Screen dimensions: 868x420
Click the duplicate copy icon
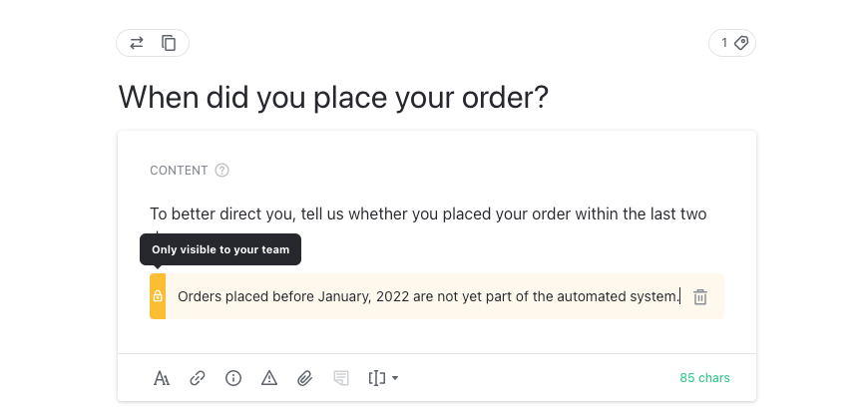coord(169,43)
